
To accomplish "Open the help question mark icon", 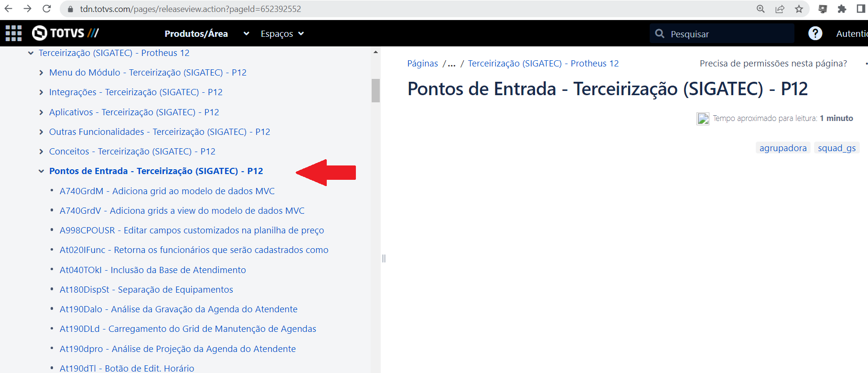I will click(x=815, y=33).
